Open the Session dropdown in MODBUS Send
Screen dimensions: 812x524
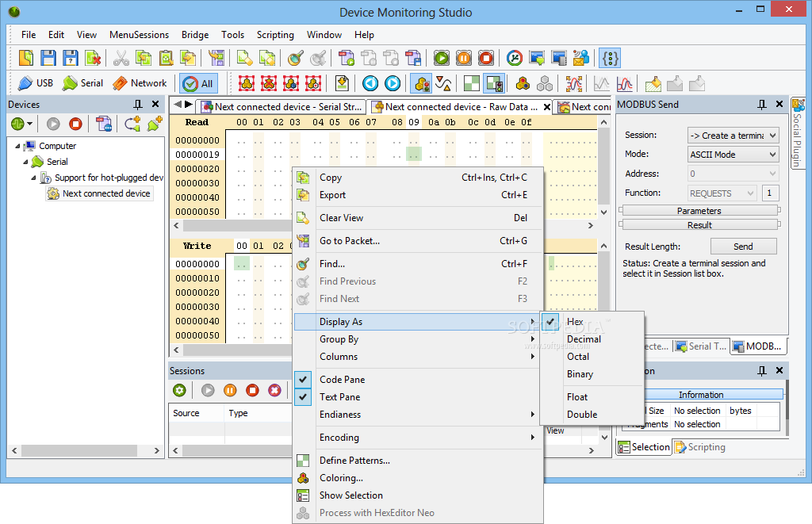pyautogui.click(x=733, y=135)
